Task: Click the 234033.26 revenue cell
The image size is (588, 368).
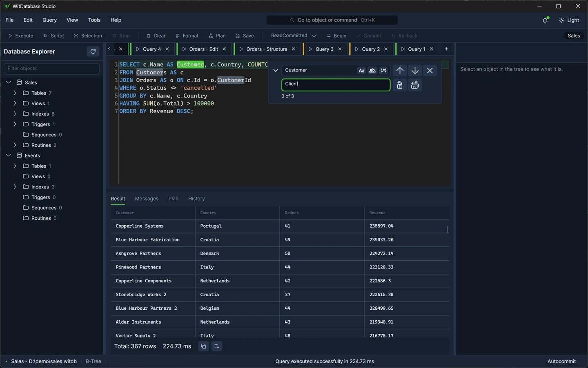Action: point(406,240)
